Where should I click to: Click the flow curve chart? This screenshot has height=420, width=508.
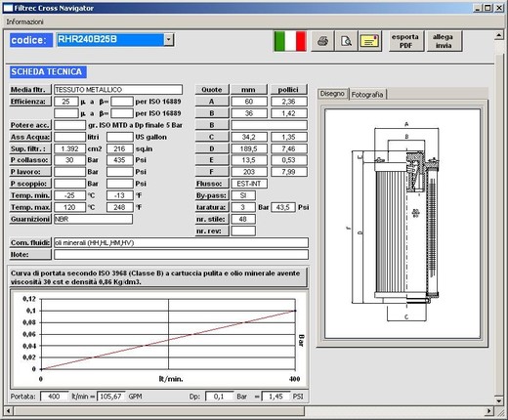(x=159, y=339)
